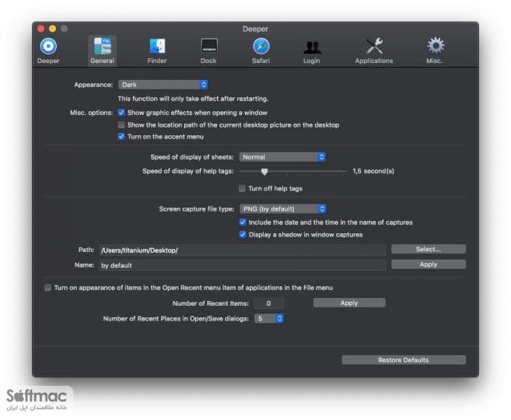Click the Path field /Users/titanium/Desktop/
Viewport: 511px width, 420px height.
coord(243,250)
